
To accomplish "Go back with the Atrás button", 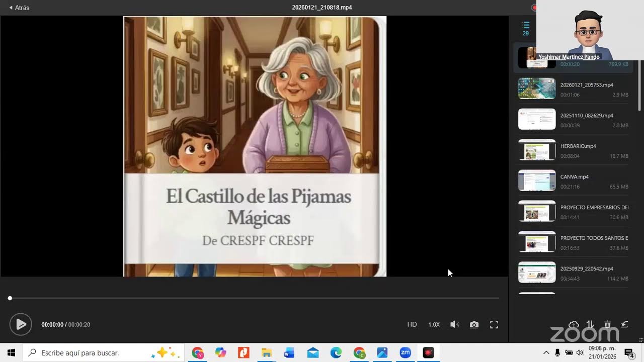I will [x=19, y=8].
